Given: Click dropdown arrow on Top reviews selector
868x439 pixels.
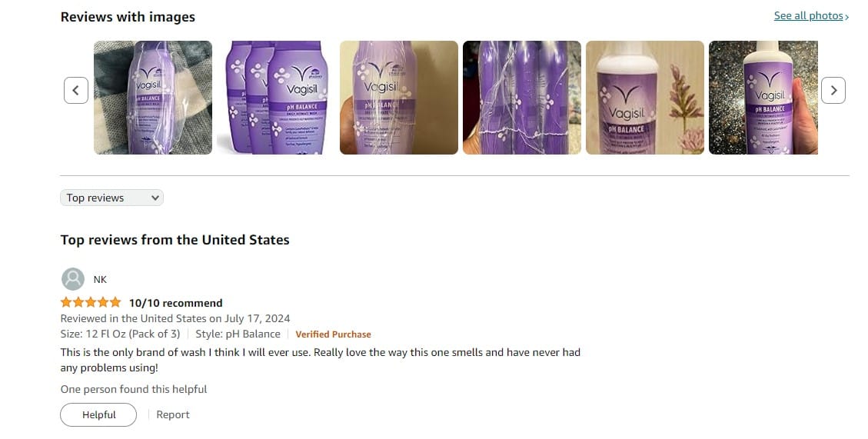Looking at the screenshot, I should pos(155,198).
